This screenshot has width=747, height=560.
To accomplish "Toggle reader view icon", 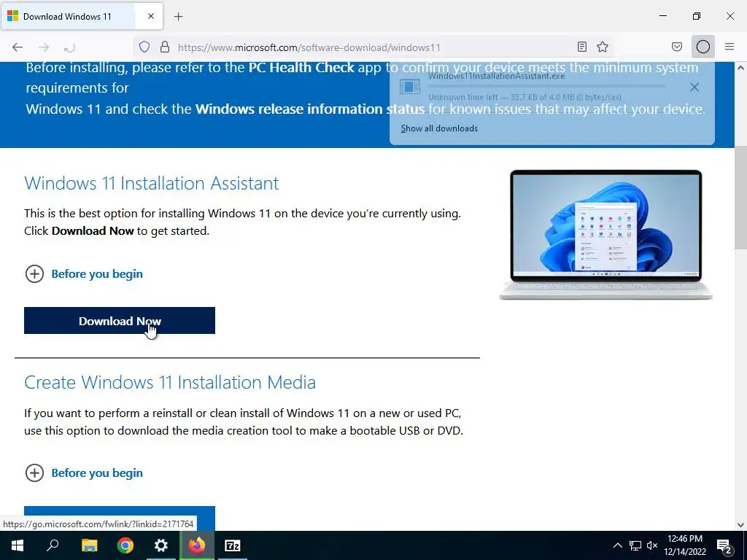I will pyautogui.click(x=581, y=47).
